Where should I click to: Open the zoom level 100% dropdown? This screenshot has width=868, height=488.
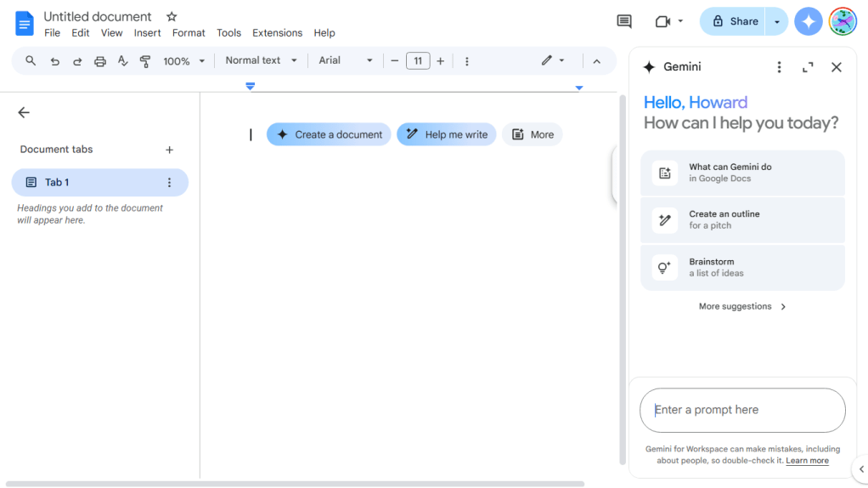tap(183, 61)
